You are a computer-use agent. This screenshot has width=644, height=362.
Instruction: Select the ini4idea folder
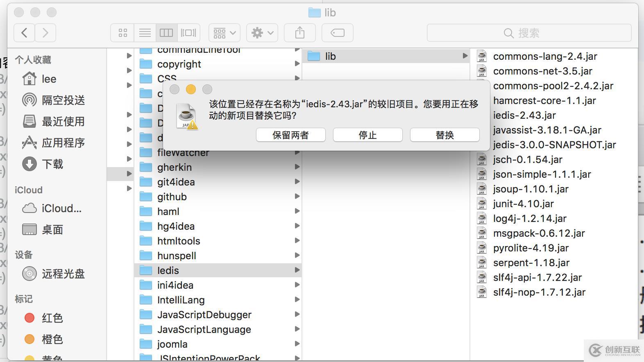point(218,285)
